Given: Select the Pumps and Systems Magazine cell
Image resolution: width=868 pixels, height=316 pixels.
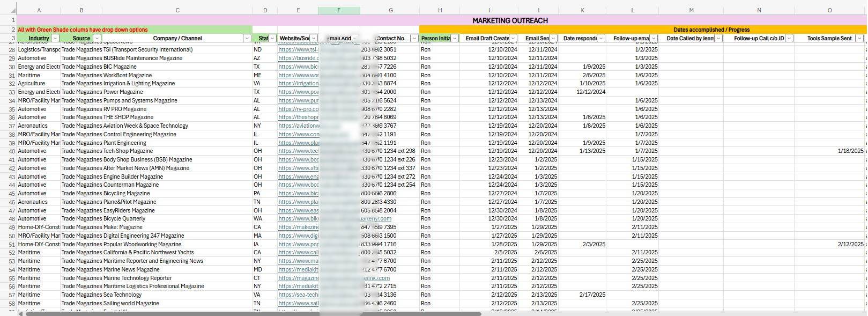Looking at the screenshot, I should pos(177,100).
